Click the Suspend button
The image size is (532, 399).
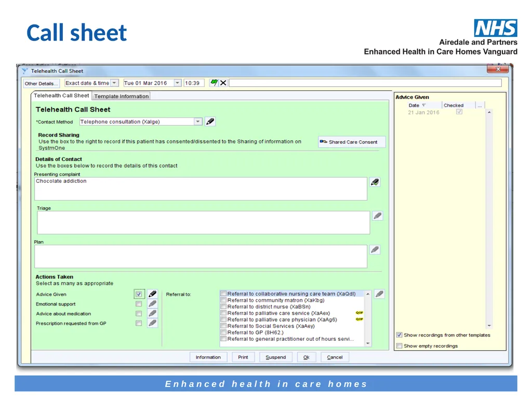276,357
